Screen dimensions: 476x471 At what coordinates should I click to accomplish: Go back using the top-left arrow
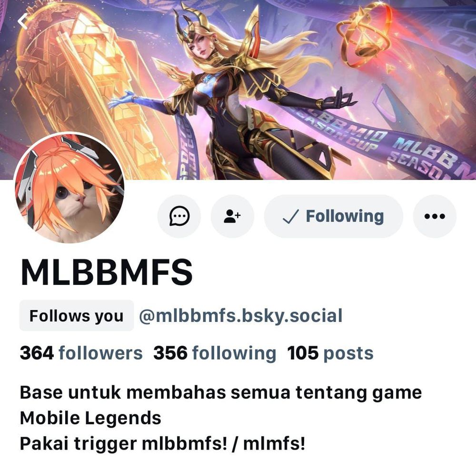coord(23,21)
